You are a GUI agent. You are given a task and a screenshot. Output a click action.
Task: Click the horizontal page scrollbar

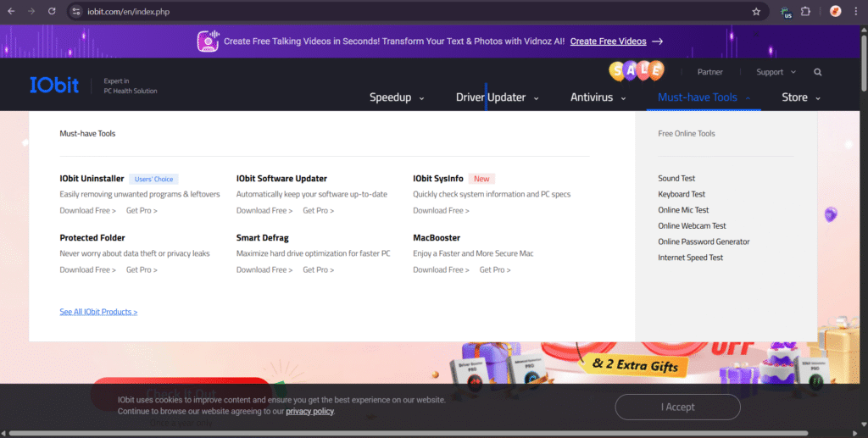point(409,434)
